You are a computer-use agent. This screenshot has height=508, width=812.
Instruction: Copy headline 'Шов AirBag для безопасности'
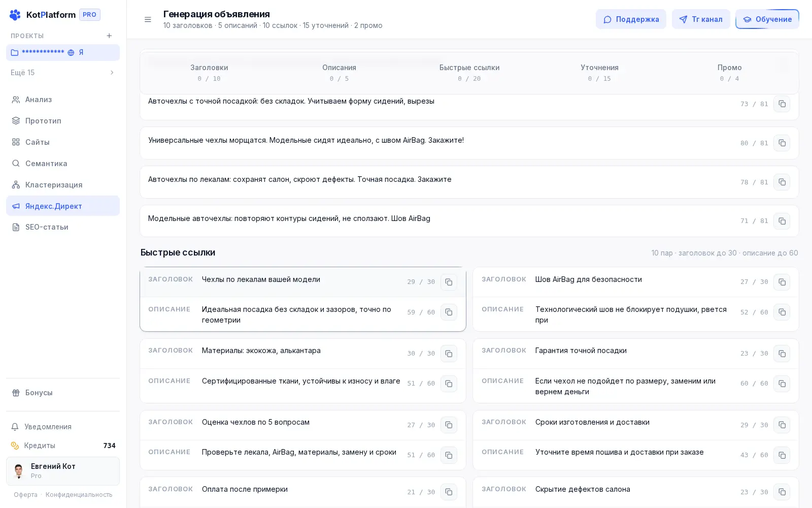[x=782, y=282]
